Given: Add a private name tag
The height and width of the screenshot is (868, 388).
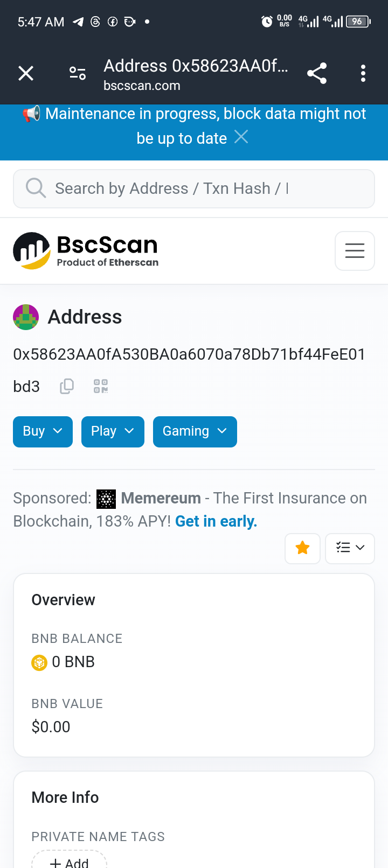Looking at the screenshot, I should (x=70, y=859).
